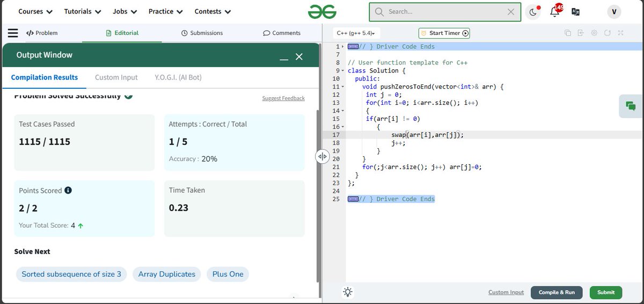Image resolution: width=644 pixels, height=304 pixels.
Task: Expand folded driver code on line 25
Action: pos(353,199)
